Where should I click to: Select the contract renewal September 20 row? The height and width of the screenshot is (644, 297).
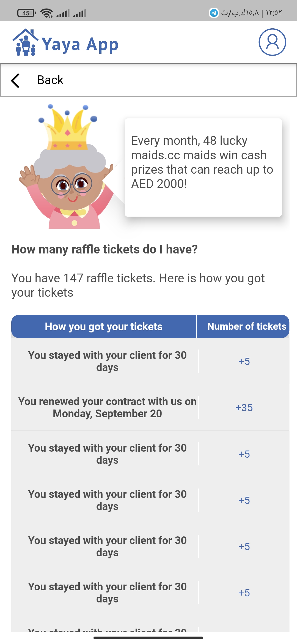coord(107,408)
